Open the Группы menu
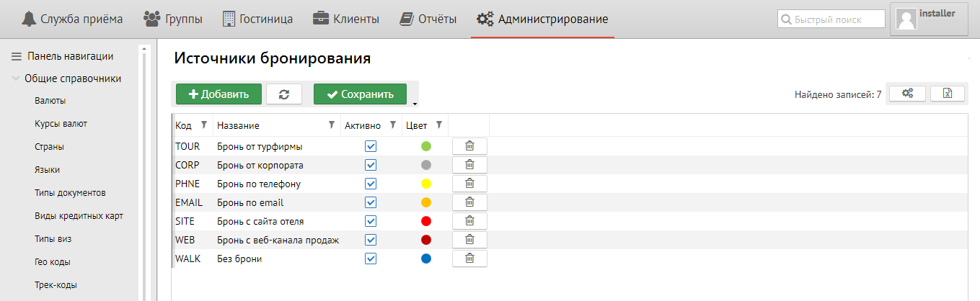 (x=173, y=19)
